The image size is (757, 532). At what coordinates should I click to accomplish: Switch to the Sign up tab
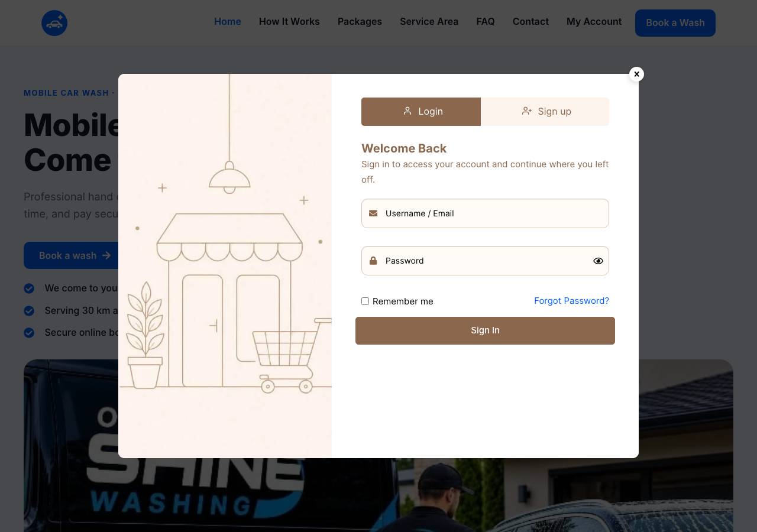(545, 112)
